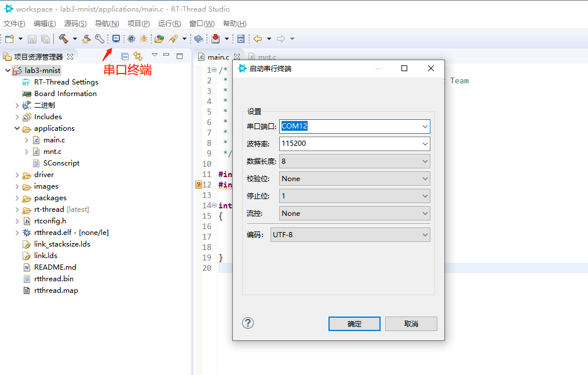Screen dimensions: 588x375
Task: Open dropdown arrow next to download icon
Action: pyautogui.click(x=227, y=39)
